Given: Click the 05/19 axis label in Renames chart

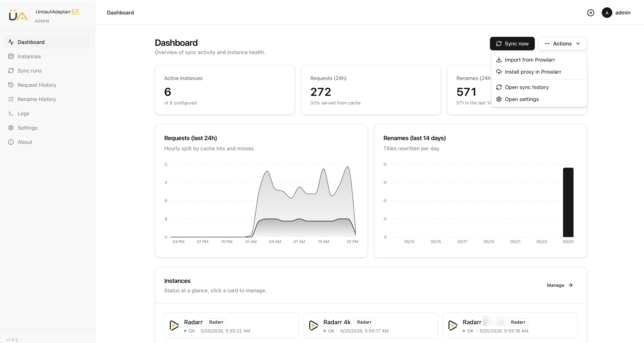Looking at the screenshot, I should tap(488, 242).
